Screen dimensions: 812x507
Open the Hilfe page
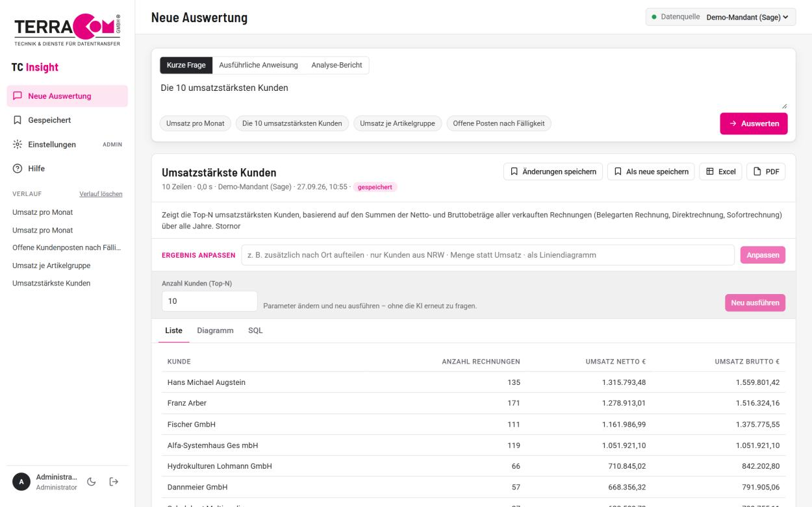point(68,168)
